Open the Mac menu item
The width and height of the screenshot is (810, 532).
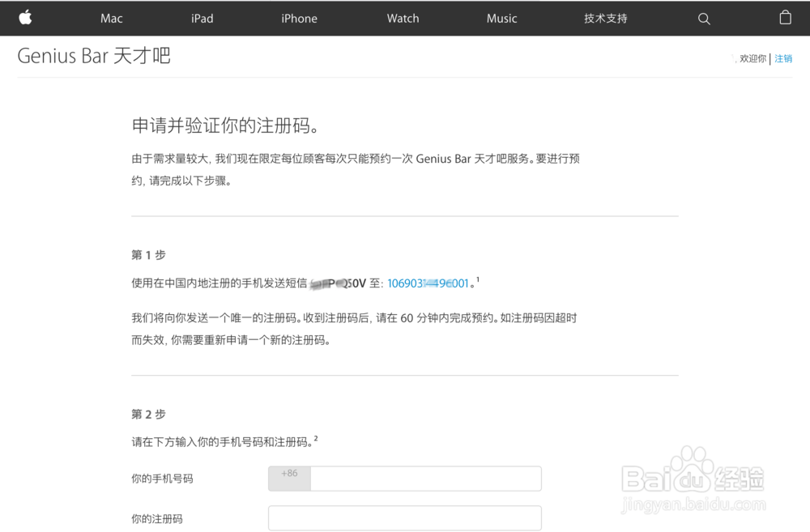pos(112,19)
